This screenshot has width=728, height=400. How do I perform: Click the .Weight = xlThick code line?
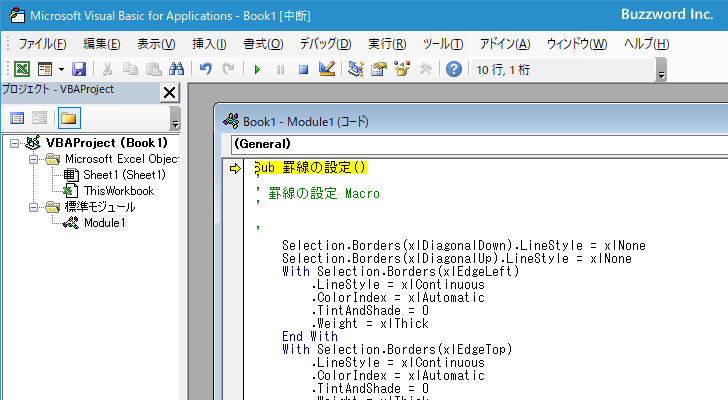pyautogui.click(x=370, y=323)
